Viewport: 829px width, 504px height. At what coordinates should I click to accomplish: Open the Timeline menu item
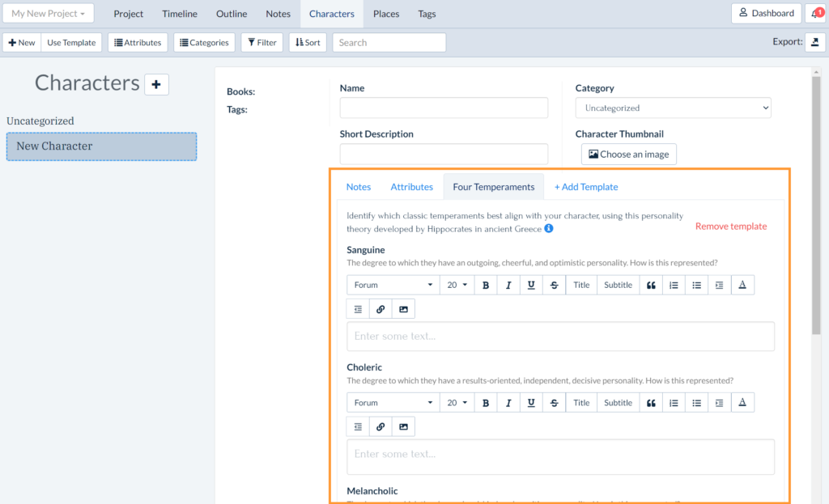click(x=180, y=14)
